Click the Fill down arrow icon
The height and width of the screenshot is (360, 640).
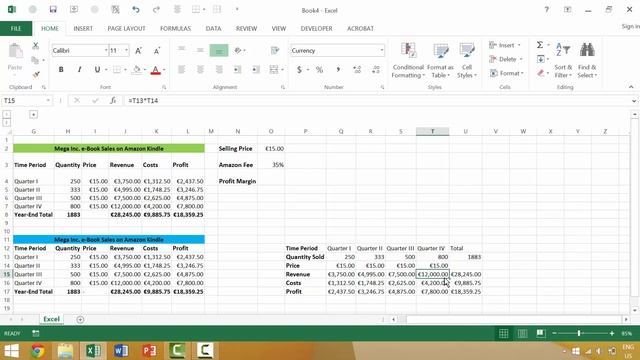540,59
